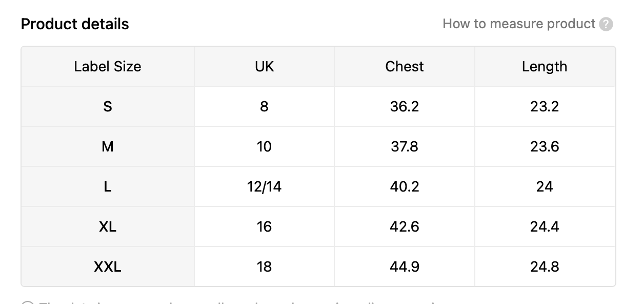The width and height of the screenshot is (644, 304).
Task: Click the UK size 12/14 cell
Action: [x=264, y=186]
